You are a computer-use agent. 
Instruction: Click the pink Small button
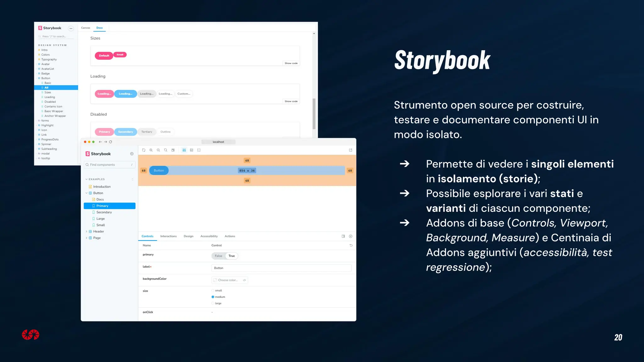(120, 55)
